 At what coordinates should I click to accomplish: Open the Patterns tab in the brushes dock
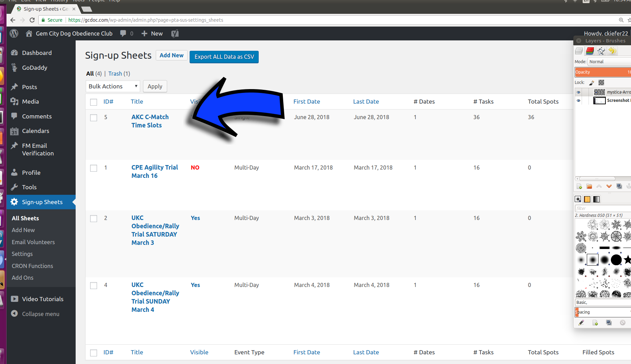tap(587, 199)
